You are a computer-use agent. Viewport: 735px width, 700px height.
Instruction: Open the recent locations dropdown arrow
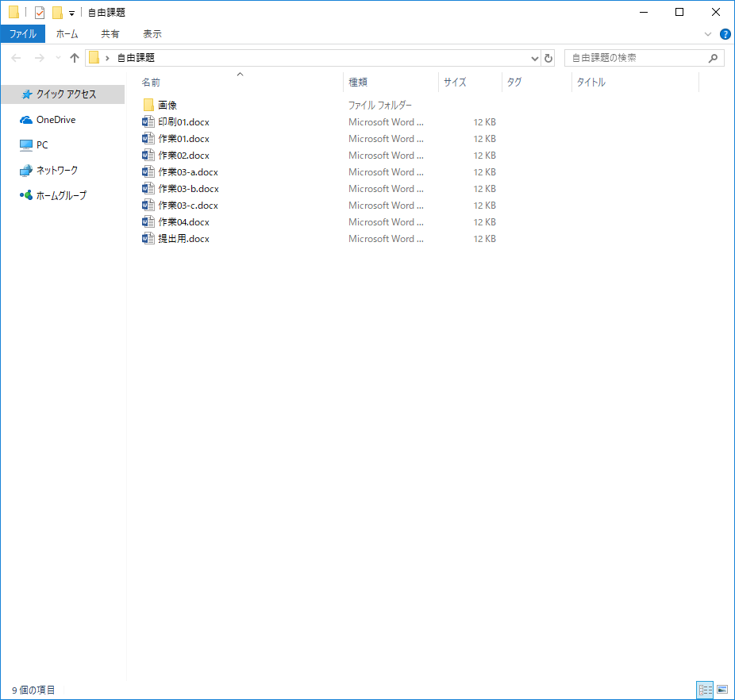pyautogui.click(x=58, y=58)
